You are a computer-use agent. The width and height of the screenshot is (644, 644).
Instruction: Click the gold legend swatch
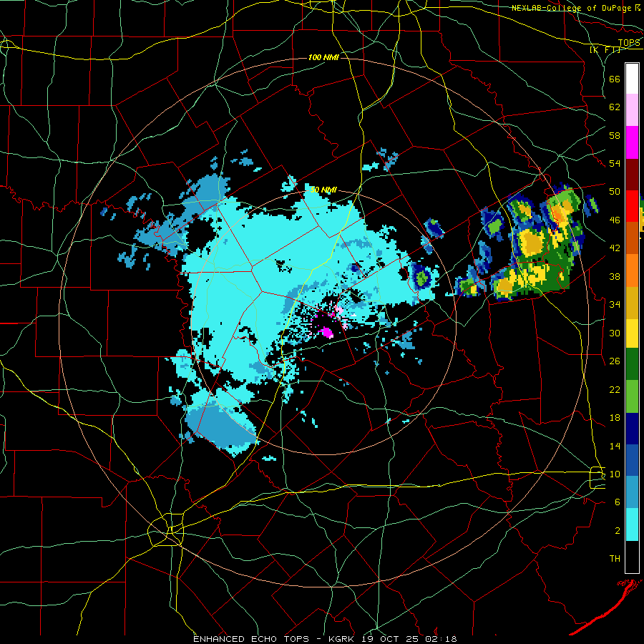(x=632, y=302)
